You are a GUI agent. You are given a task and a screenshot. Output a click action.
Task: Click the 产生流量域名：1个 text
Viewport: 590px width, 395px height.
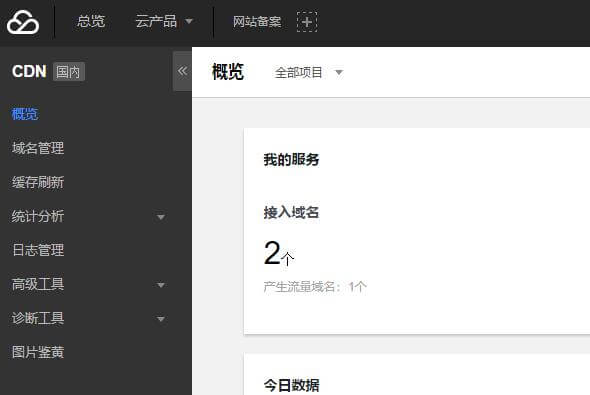[x=315, y=287]
